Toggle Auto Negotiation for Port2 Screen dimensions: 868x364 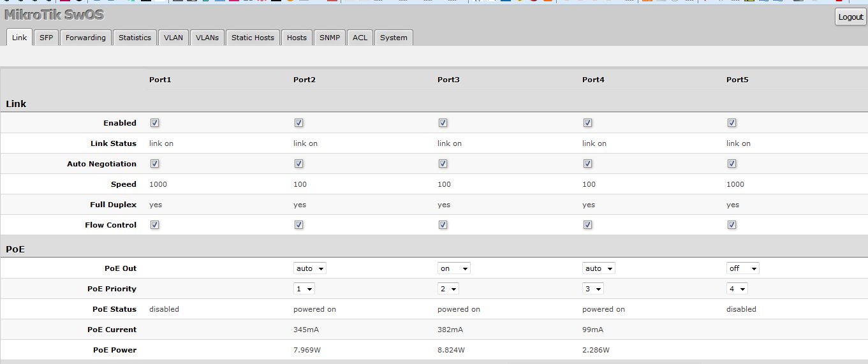point(298,163)
